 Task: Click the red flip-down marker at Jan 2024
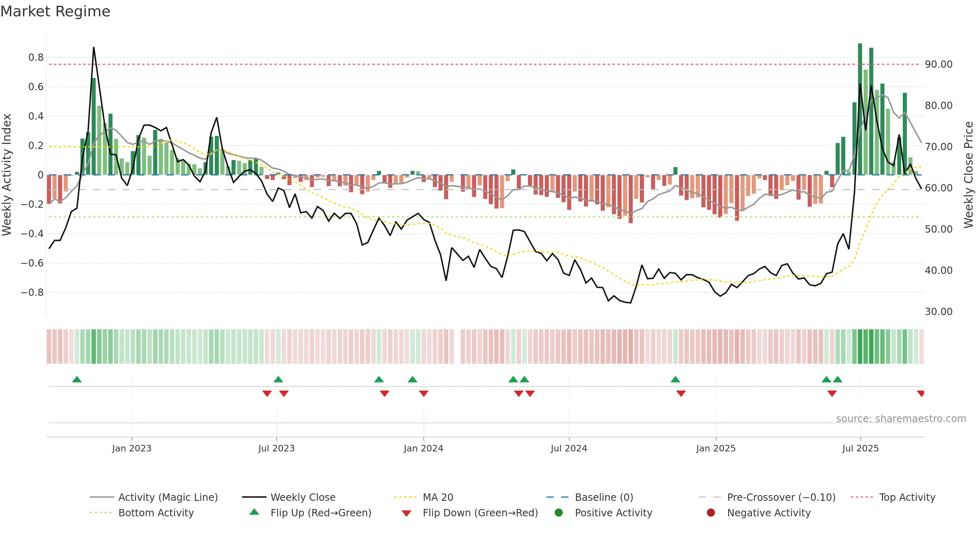pyautogui.click(x=424, y=393)
